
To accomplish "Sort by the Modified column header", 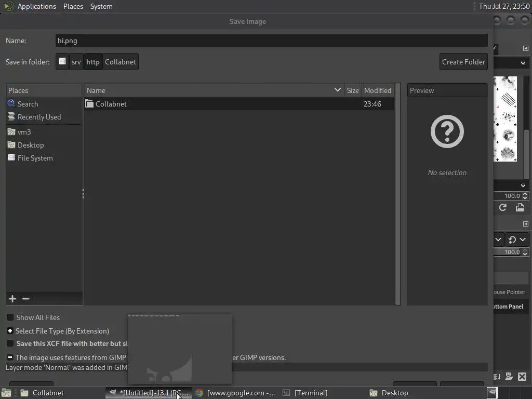I will [378, 90].
